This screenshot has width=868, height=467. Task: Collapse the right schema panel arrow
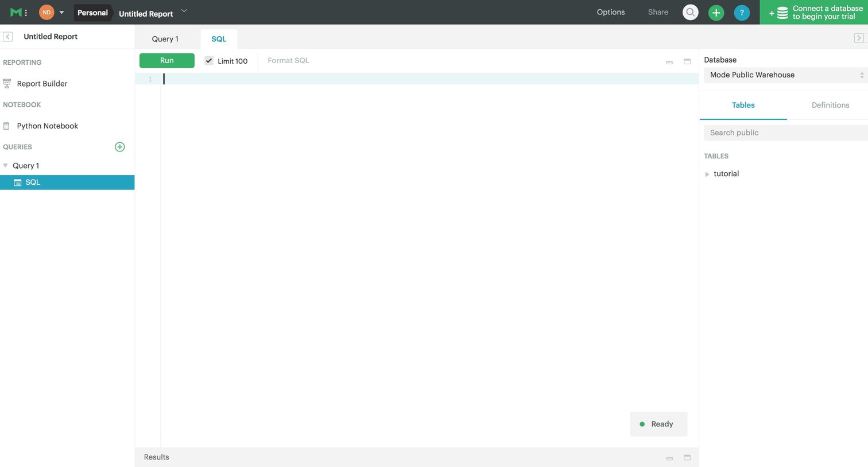click(859, 38)
